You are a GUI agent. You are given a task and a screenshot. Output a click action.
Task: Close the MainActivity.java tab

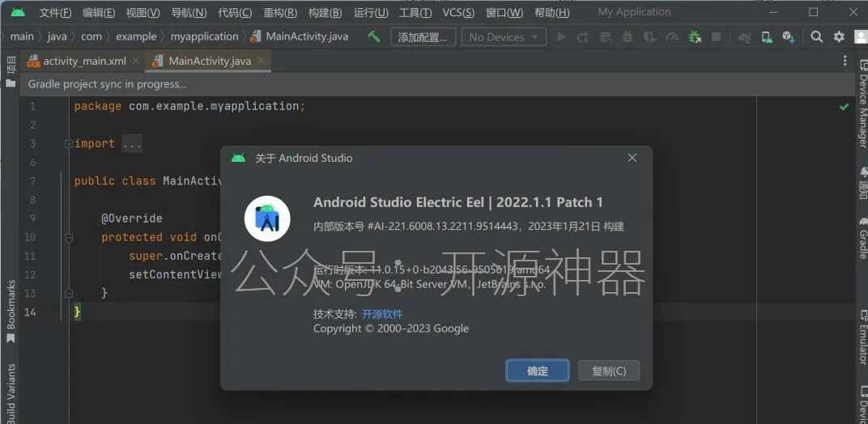pos(261,61)
